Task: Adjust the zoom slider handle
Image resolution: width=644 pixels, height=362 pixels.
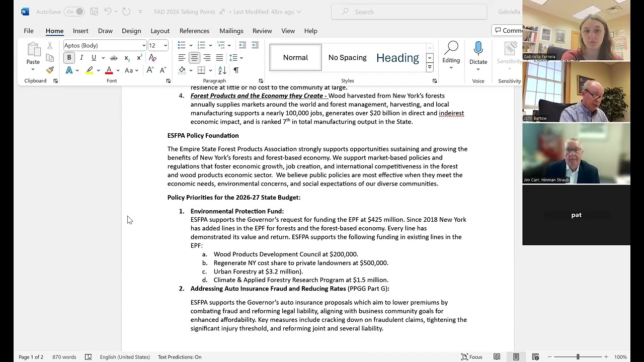Action: click(x=578, y=357)
